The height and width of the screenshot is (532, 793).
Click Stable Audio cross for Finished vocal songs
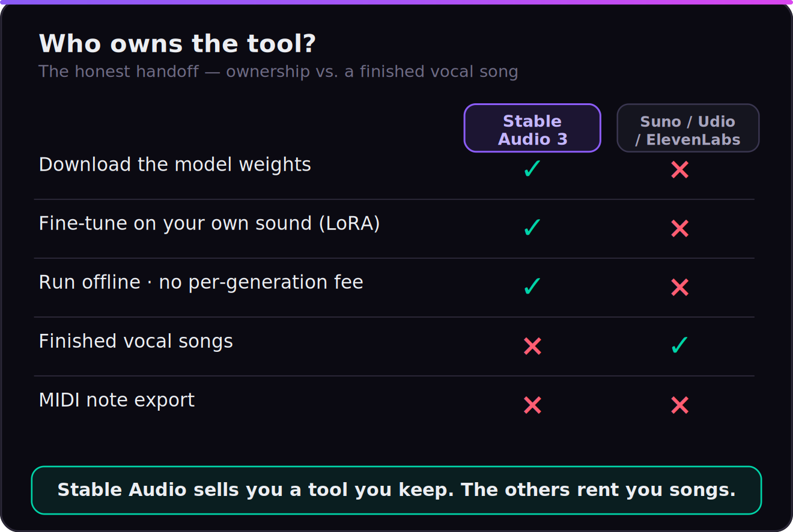(532, 346)
